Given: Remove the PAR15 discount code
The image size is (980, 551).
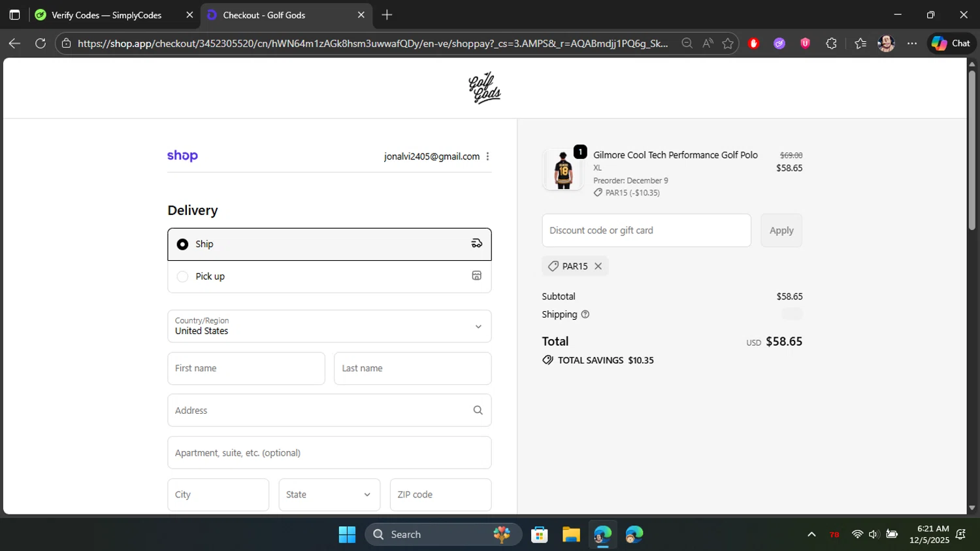Looking at the screenshot, I should pyautogui.click(x=598, y=266).
